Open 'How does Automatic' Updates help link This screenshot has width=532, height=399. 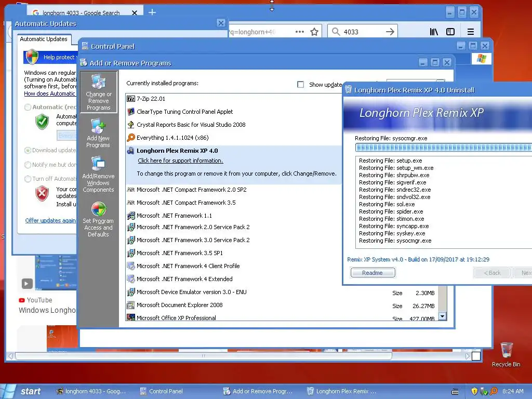coord(49,94)
